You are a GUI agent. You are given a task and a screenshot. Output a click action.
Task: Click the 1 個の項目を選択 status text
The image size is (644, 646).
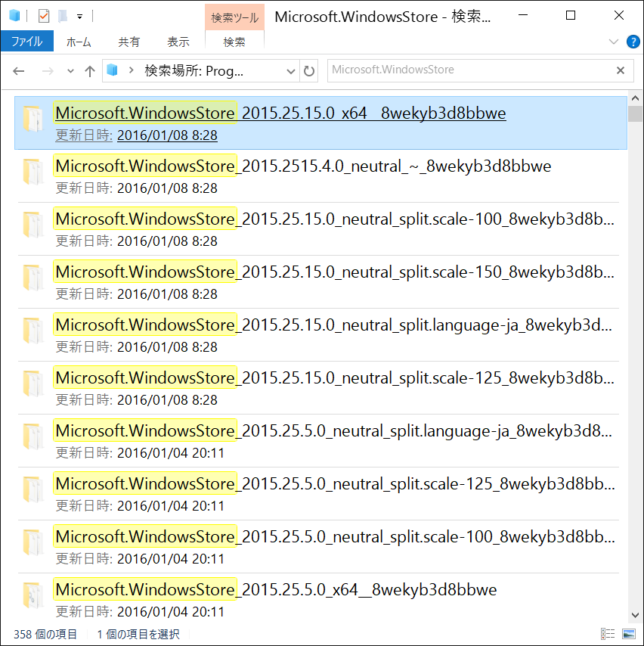click(x=138, y=634)
